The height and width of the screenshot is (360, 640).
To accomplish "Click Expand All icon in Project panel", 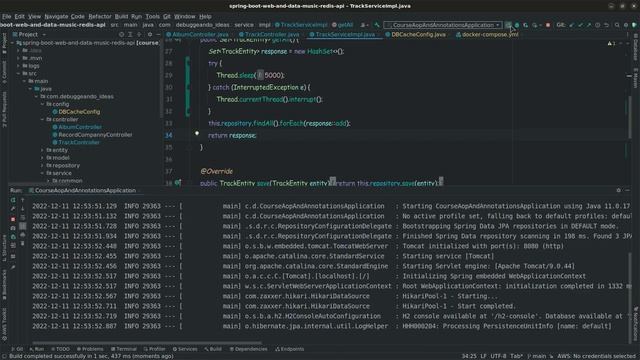I will click(x=130, y=35).
